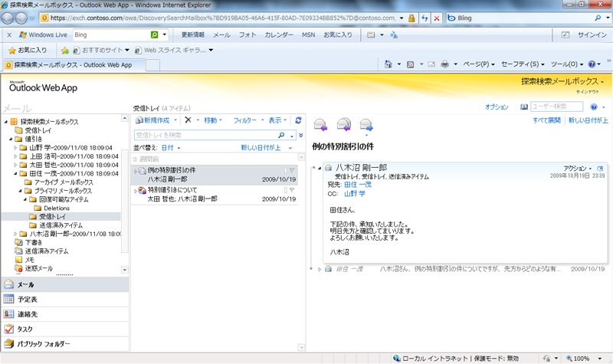Open the アクション dropdown in message
Screen dimensions: 613x364
(x=578, y=168)
